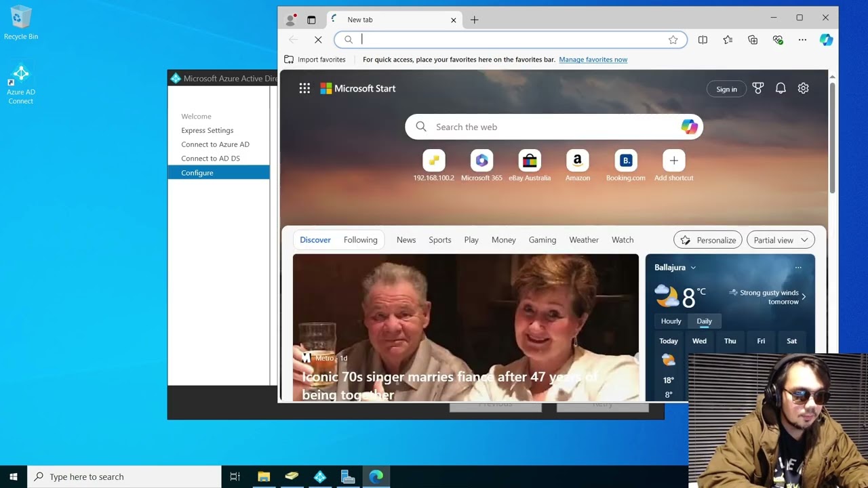
Task: Switch to the Following feed tab
Action: point(360,240)
